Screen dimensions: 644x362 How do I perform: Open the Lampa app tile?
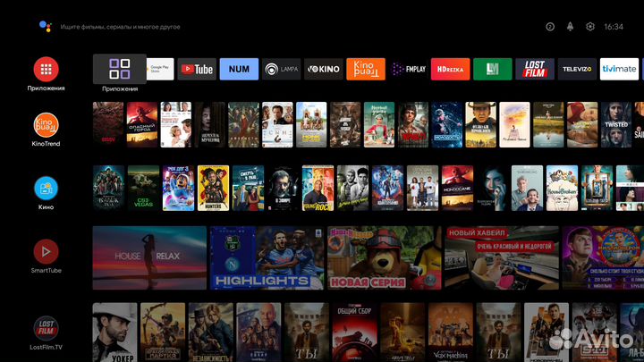(x=281, y=69)
